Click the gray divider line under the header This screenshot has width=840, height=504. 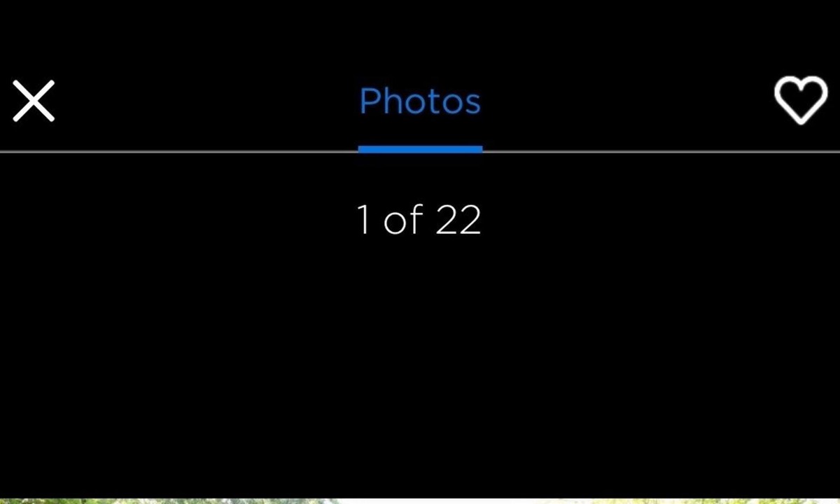tap(420, 151)
